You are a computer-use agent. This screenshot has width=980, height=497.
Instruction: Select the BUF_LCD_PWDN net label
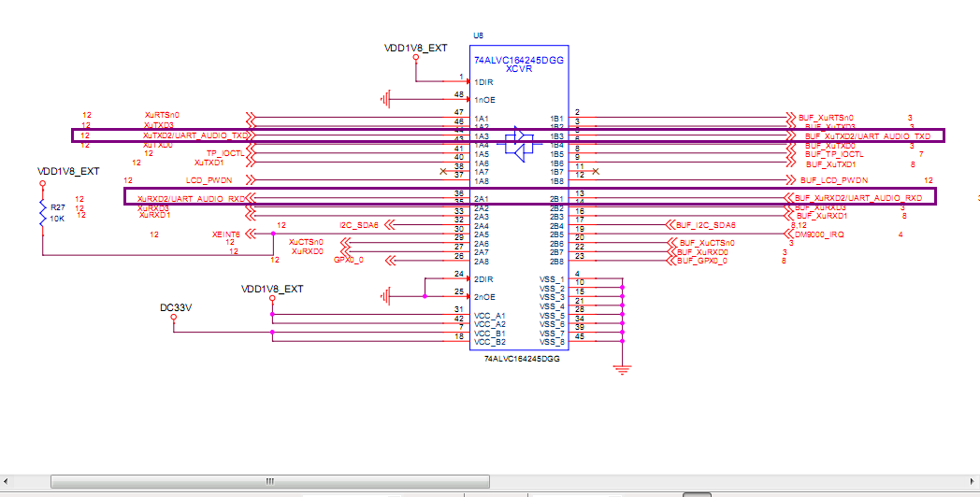click(x=834, y=179)
